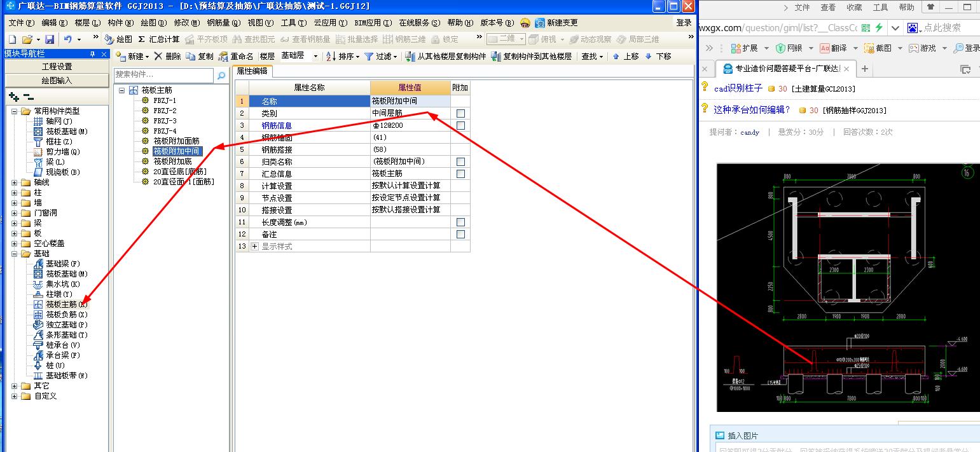
Task: Select 框柱(Z) in navigation tree
Action: pyautogui.click(x=52, y=141)
